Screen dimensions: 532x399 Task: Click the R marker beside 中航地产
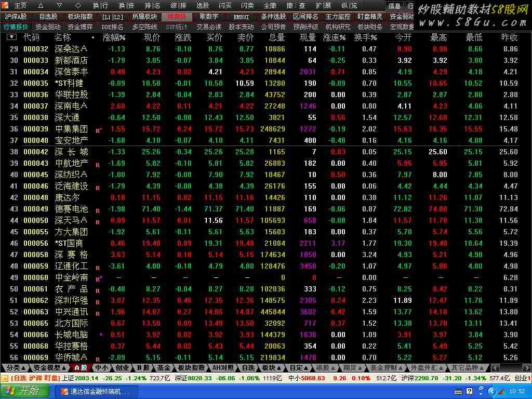tap(98, 165)
